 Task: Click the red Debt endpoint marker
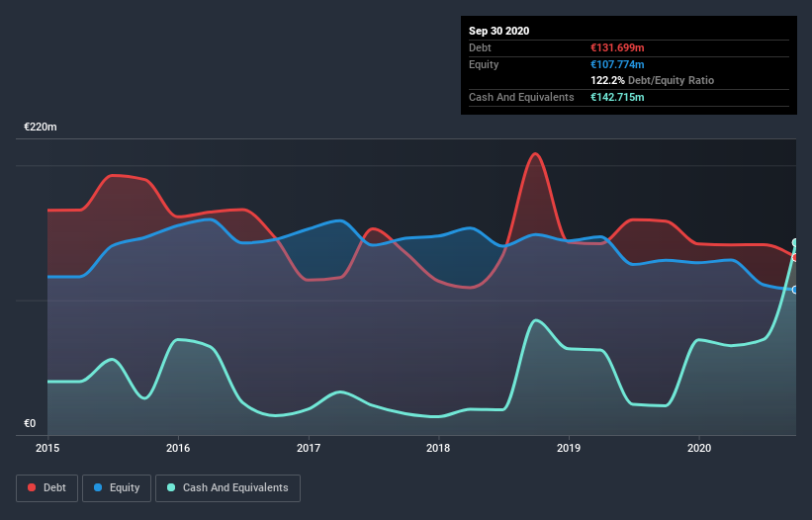[x=795, y=257]
